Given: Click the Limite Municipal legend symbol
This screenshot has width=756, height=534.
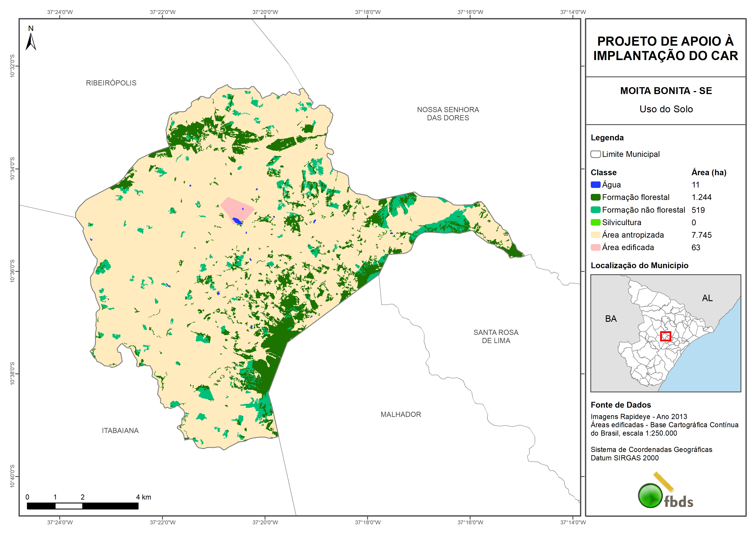Looking at the screenshot, I should coord(595,154).
